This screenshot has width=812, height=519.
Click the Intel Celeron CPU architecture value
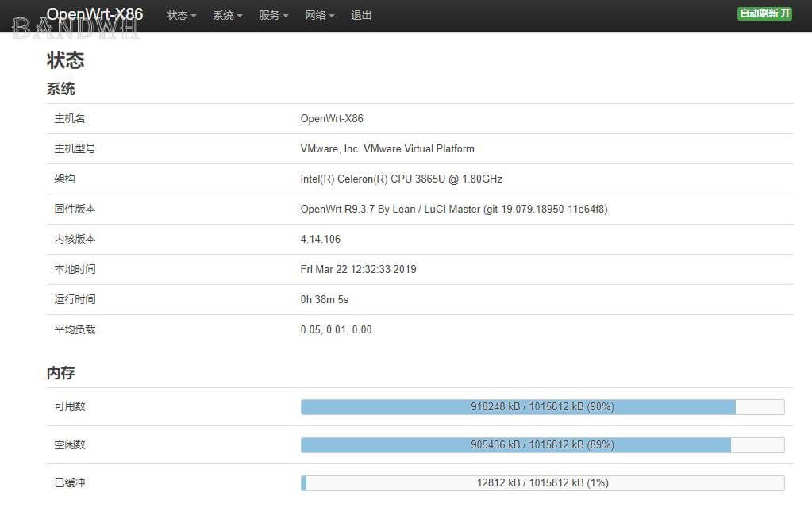[401, 179]
